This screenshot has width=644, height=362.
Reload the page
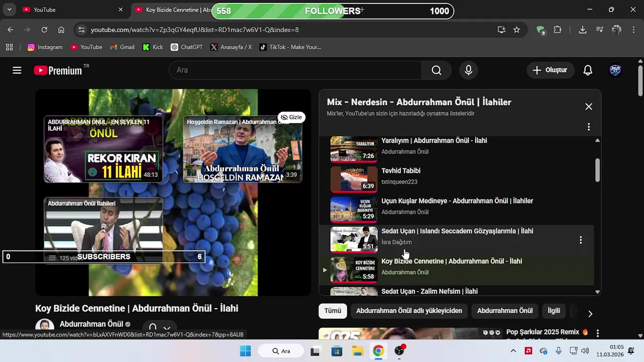coord(44,30)
